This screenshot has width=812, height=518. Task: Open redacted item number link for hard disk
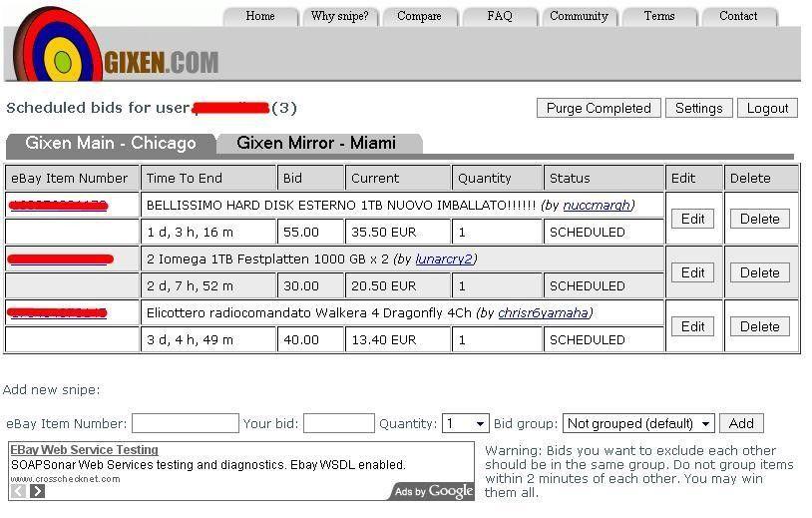tap(59, 206)
